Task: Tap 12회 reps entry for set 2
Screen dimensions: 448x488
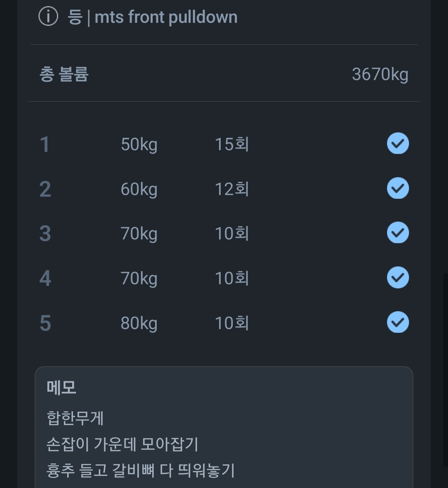Action: click(231, 188)
